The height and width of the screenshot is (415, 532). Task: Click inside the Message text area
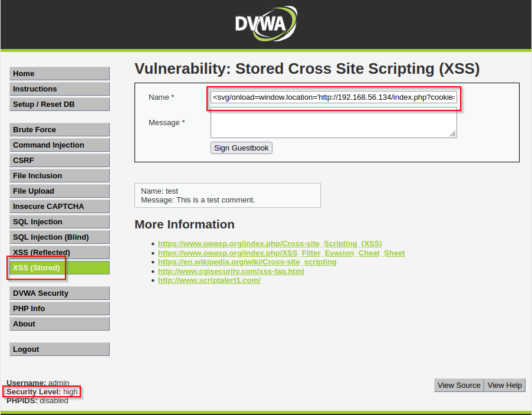pyautogui.click(x=333, y=123)
